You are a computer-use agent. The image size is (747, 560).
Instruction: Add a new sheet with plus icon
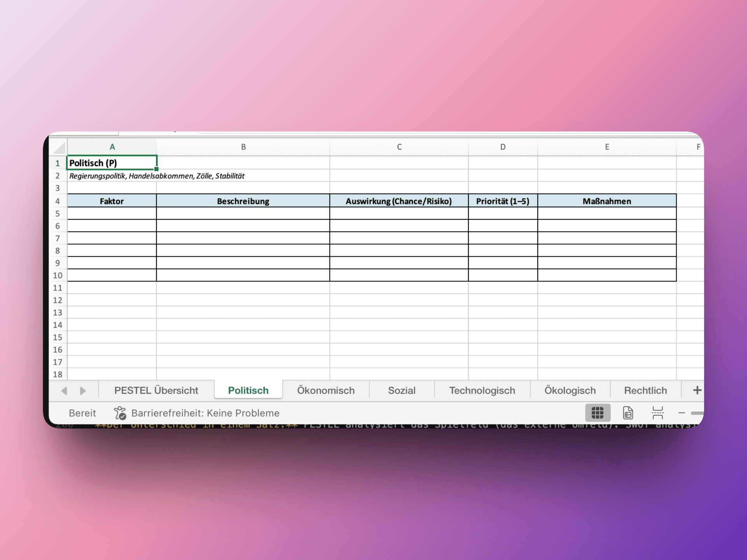[697, 390]
